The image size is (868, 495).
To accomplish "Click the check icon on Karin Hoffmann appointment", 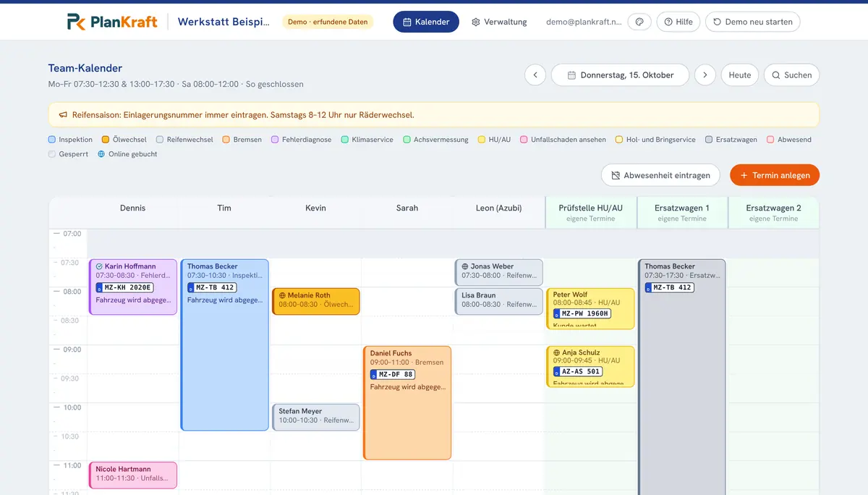I will (x=99, y=266).
